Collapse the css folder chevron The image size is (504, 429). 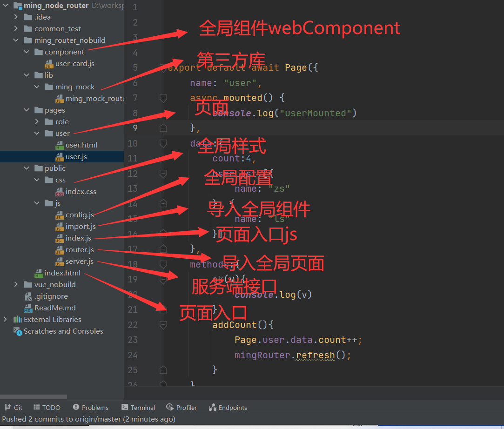pyautogui.click(x=37, y=180)
